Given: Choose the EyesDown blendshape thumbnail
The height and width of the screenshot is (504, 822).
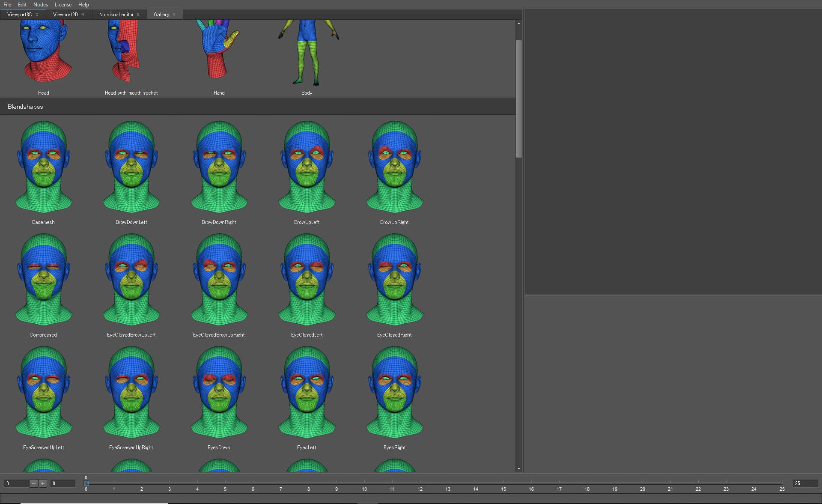Looking at the screenshot, I should [x=219, y=392].
